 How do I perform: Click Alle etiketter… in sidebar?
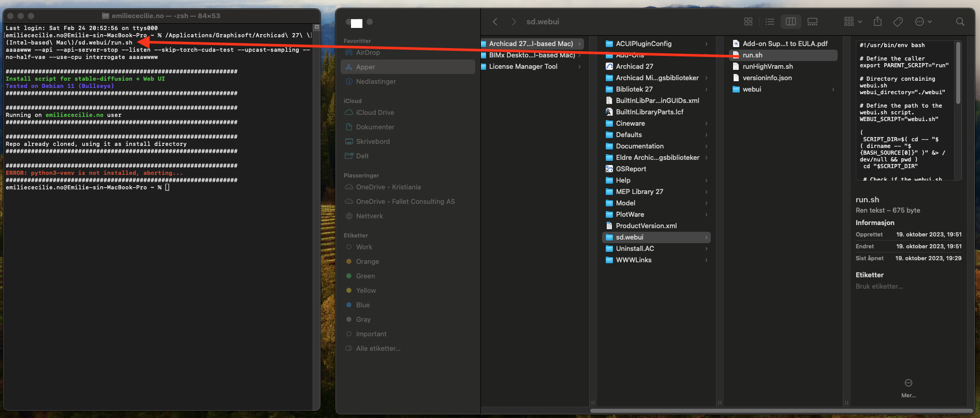point(378,349)
